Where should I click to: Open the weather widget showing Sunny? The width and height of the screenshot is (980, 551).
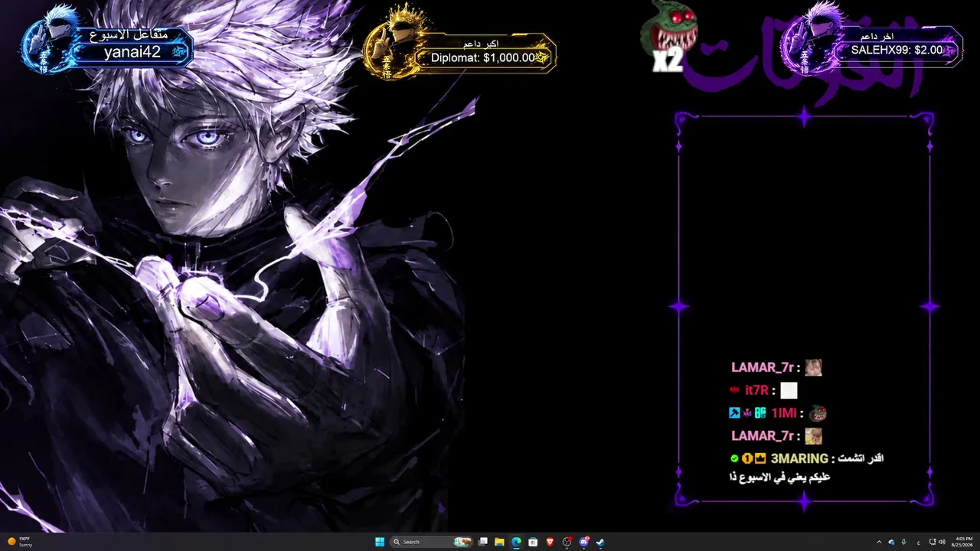[x=20, y=542]
